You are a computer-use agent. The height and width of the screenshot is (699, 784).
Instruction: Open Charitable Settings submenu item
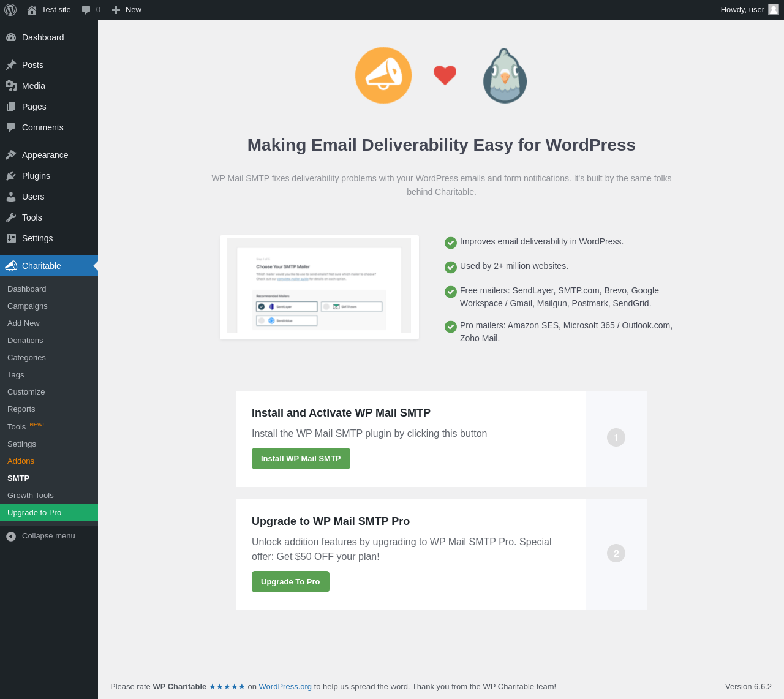[49, 444]
